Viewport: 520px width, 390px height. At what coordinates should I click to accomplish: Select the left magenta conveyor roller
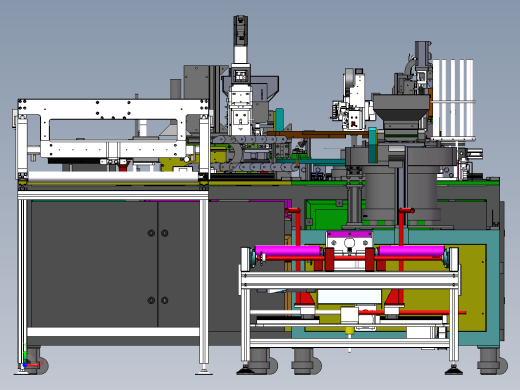click(x=288, y=251)
